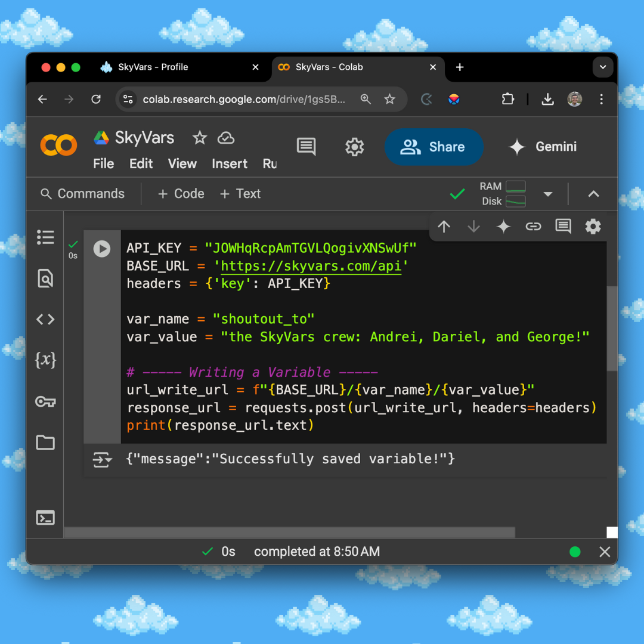View site information in address bar
The height and width of the screenshot is (644, 644).
(128, 99)
